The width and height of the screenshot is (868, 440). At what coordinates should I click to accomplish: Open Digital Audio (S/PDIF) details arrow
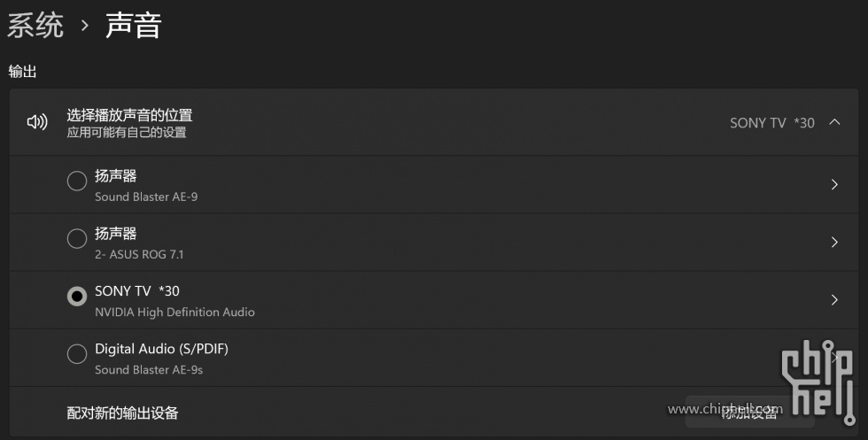click(834, 358)
